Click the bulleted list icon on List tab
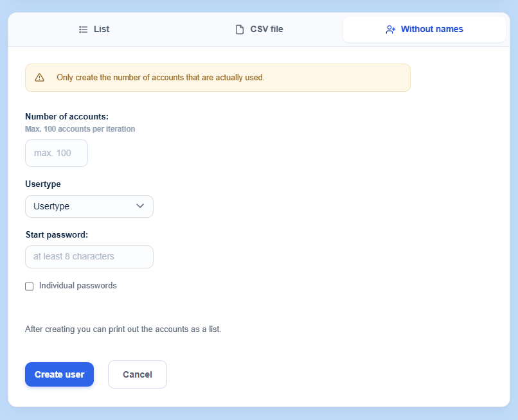 pyautogui.click(x=84, y=30)
